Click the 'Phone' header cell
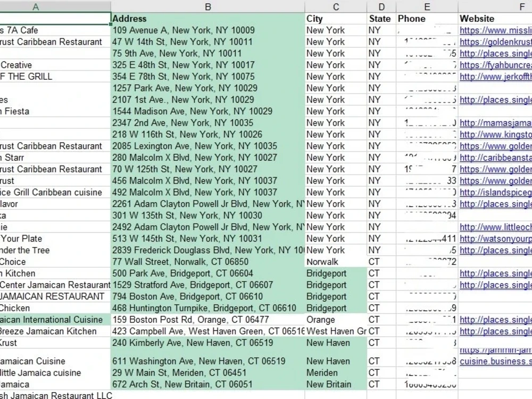The height and width of the screenshot is (399, 532). point(427,19)
